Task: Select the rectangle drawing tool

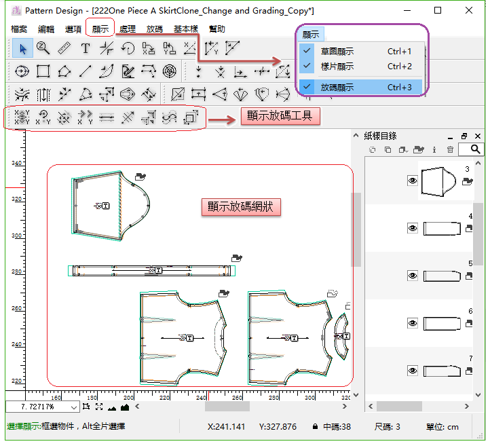Action: click(x=43, y=71)
